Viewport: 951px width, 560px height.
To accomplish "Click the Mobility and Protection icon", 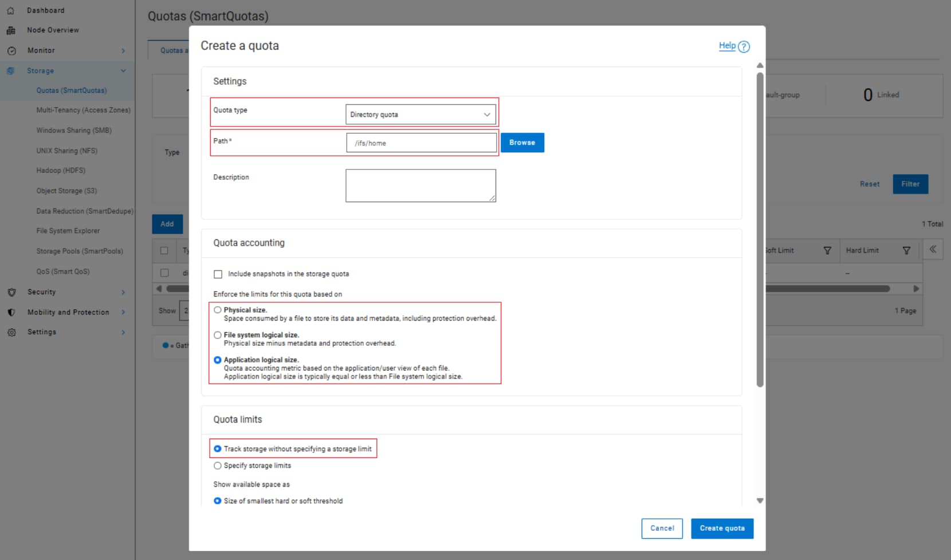I will (x=11, y=312).
